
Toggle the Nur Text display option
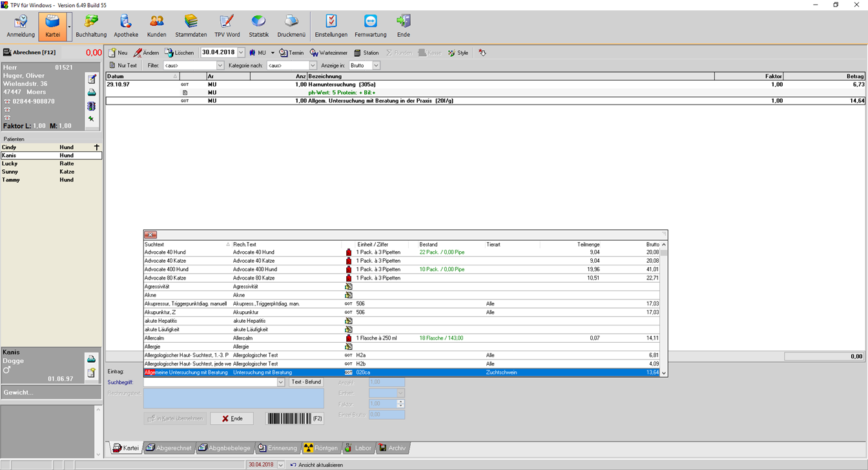[123, 65]
